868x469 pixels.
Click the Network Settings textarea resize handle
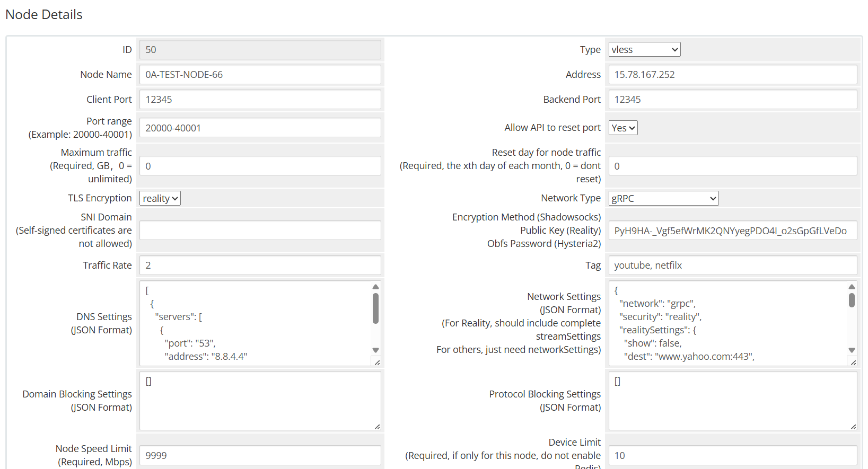pyautogui.click(x=853, y=362)
